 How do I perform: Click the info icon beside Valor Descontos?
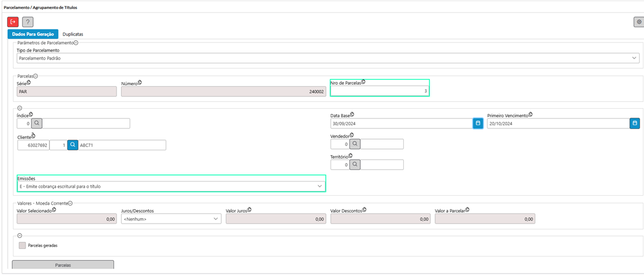click(x=364, y=209)
